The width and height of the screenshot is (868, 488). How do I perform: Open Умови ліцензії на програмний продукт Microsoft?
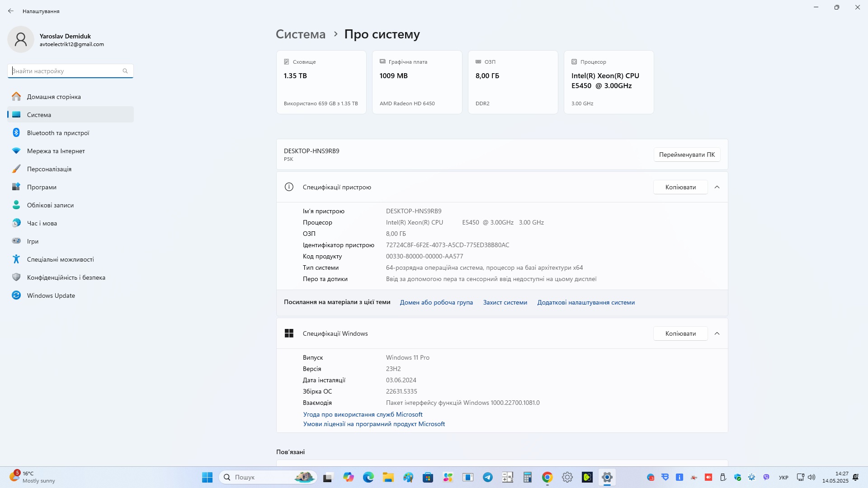pyautogui.click(x=374, y=424)
